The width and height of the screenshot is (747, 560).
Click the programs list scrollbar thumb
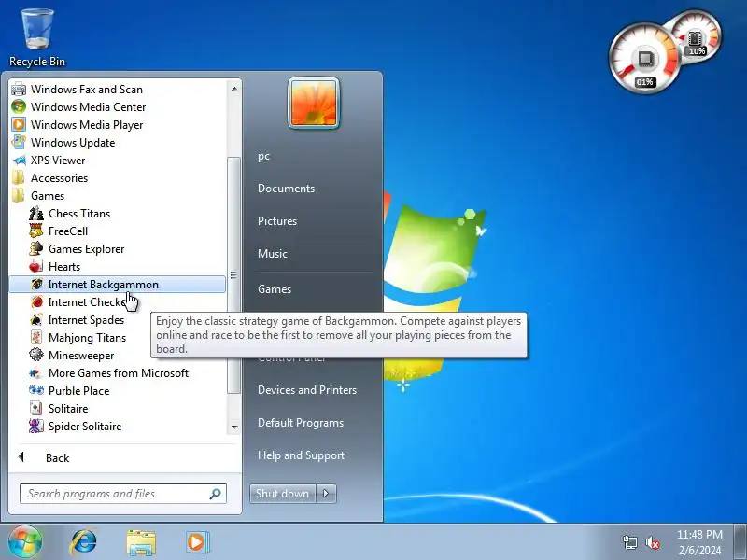pos(233,275)
